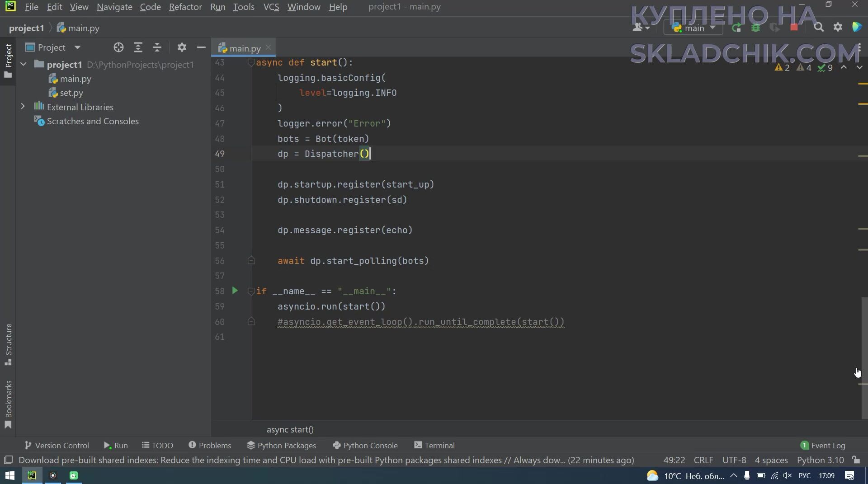Open the Navigate menu
The image size is (868, 484).
[x=114, y=7]
